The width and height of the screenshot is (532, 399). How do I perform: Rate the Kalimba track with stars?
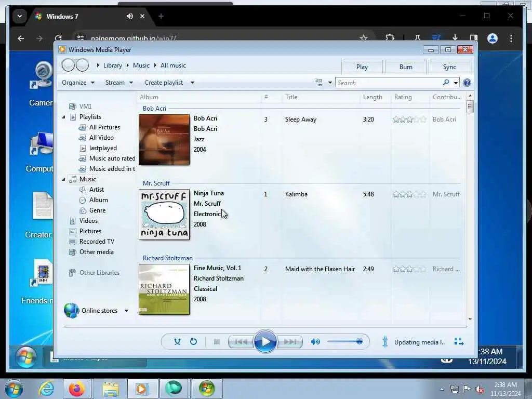click(x=409, y=194)
